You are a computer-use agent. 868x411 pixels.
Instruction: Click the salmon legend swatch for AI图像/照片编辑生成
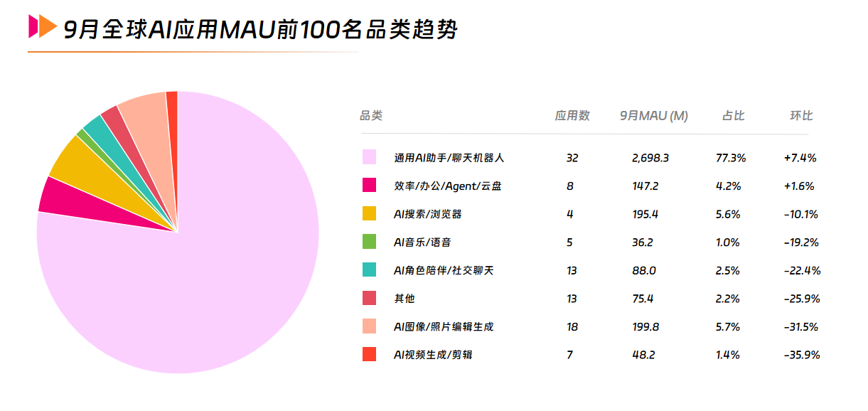point(369,326)
